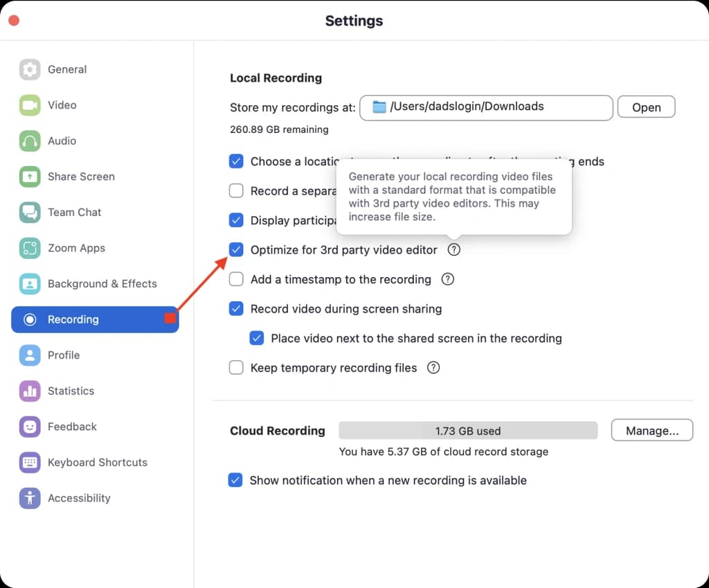Screen dimensions: 709x588
Task: Uncheck Record video during screen sharing
Action: [x=236, y=309]
